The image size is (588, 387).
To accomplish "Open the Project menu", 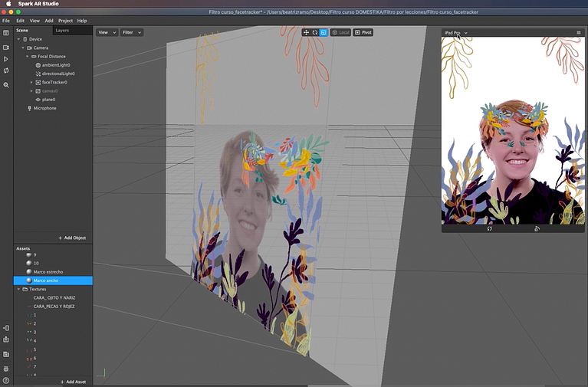I will pyautogui.click(x=65, y=21).
